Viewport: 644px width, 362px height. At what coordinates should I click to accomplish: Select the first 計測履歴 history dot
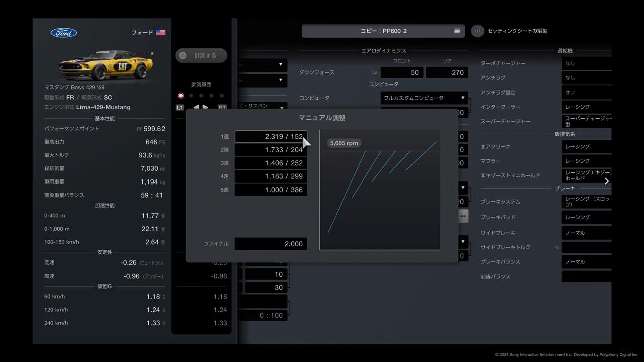tap(181, 96)
